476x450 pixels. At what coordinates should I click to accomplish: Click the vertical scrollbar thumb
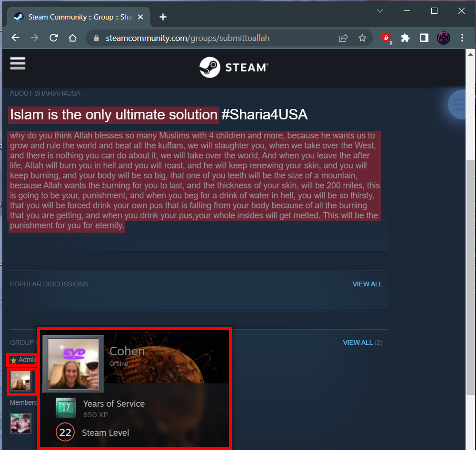(x=471, y=277)
